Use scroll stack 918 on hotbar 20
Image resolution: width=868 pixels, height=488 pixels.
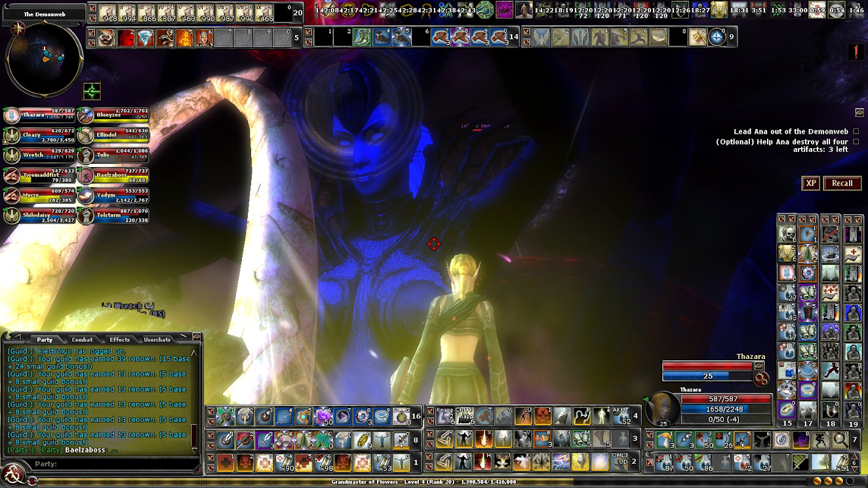(108, 12)
